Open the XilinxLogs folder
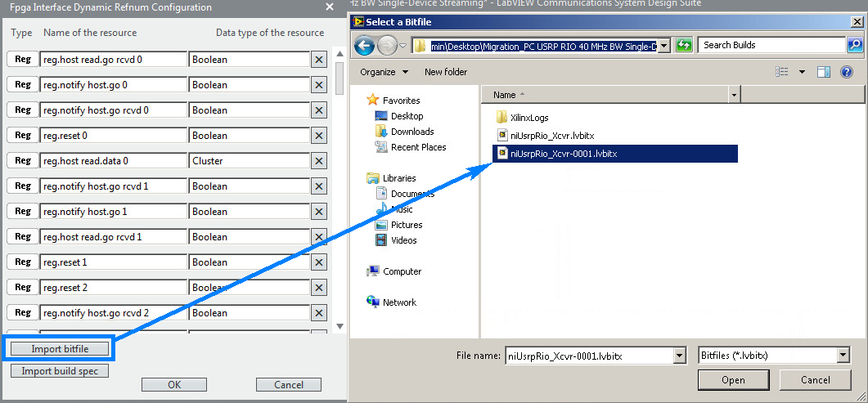 (529, 118)
